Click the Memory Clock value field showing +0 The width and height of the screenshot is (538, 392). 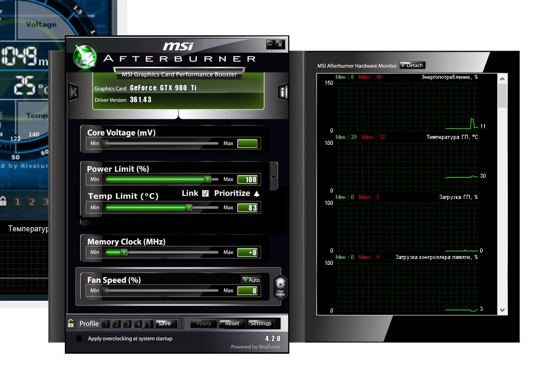tap(247, 253)
